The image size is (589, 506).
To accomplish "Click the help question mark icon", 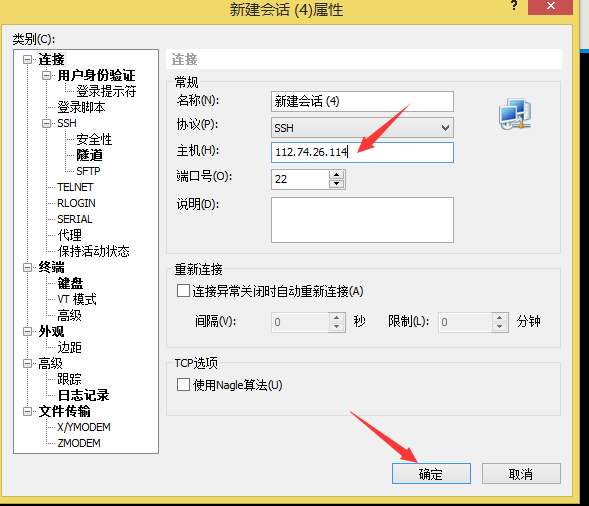I will click(514, 6).
